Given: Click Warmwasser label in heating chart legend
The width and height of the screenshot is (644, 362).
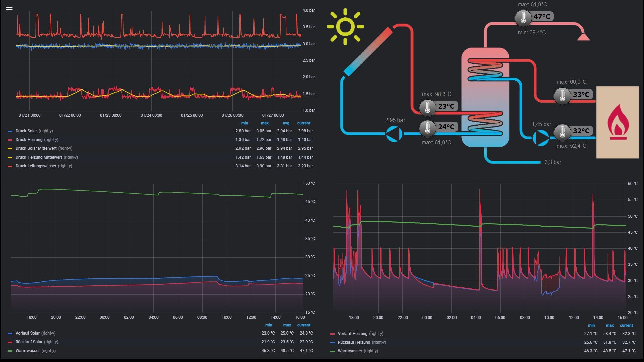Looking at the screenshot, I should [350, 351].
